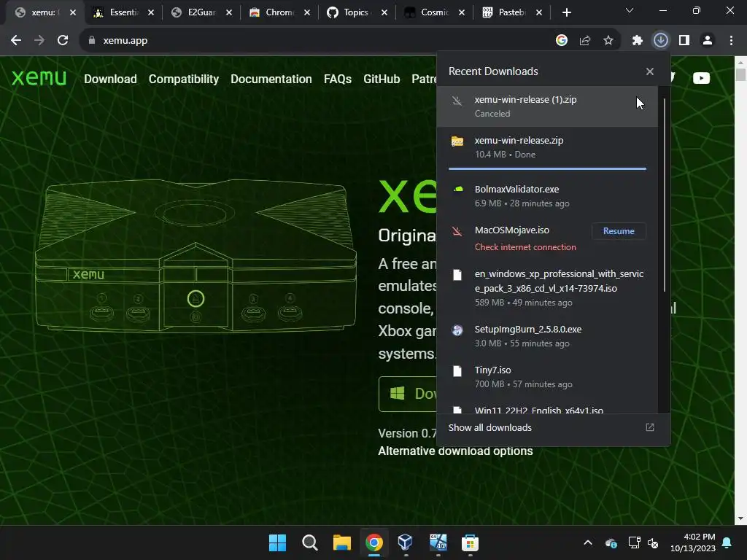Bookmark this page with the star icon
The height and width of the screenshot is (560, 747).
(x=608, y=41)
